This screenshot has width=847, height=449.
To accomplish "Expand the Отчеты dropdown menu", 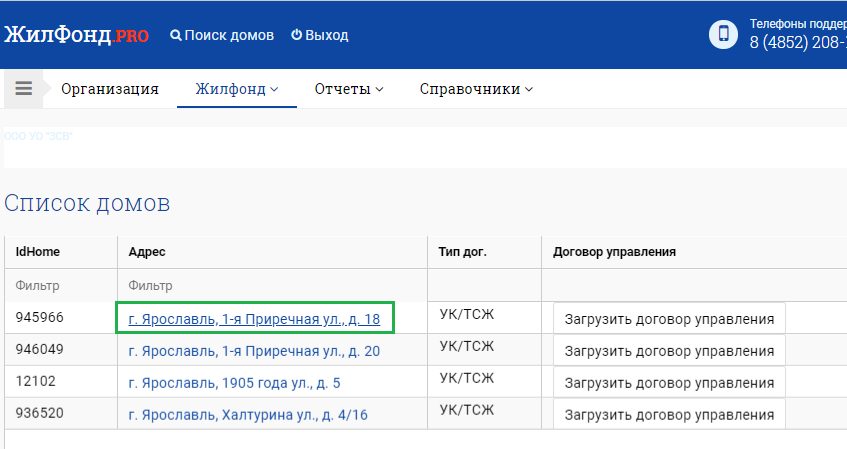I will tap(349, 89).
